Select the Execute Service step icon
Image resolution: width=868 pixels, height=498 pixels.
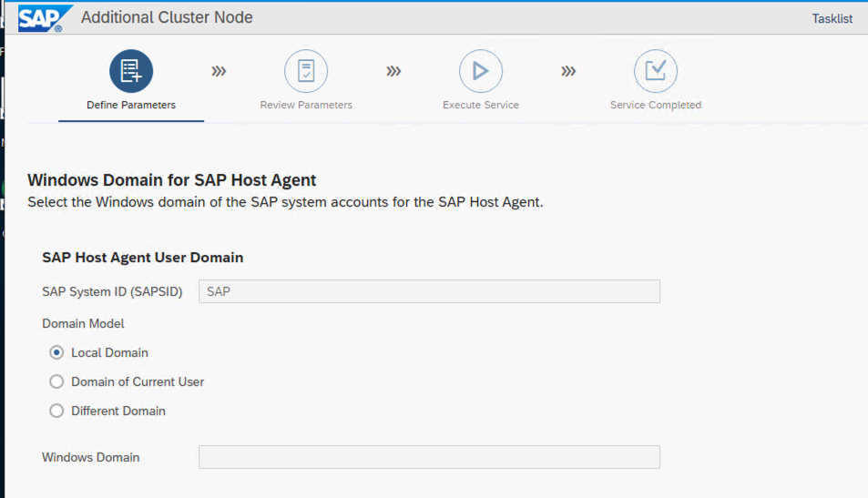pos(481,71)
